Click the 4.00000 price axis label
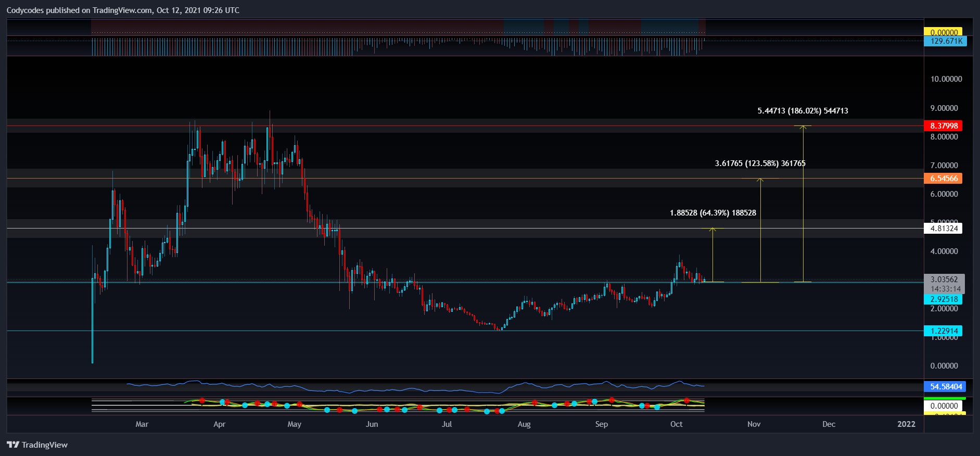980x456 pixels. (x=944, y=251)
